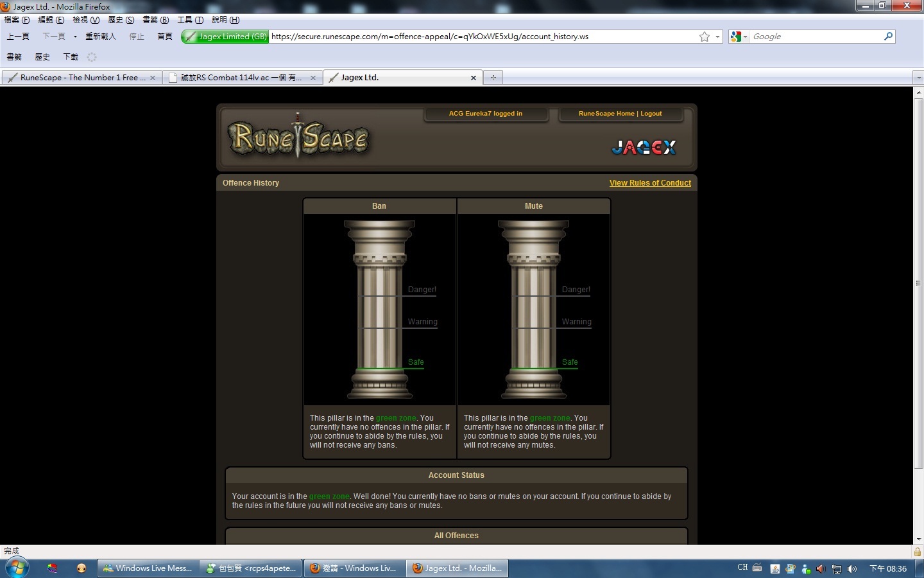Open the 檢視 (V) menu
This screenshot has height=578, width=924.
coord(86,20)
